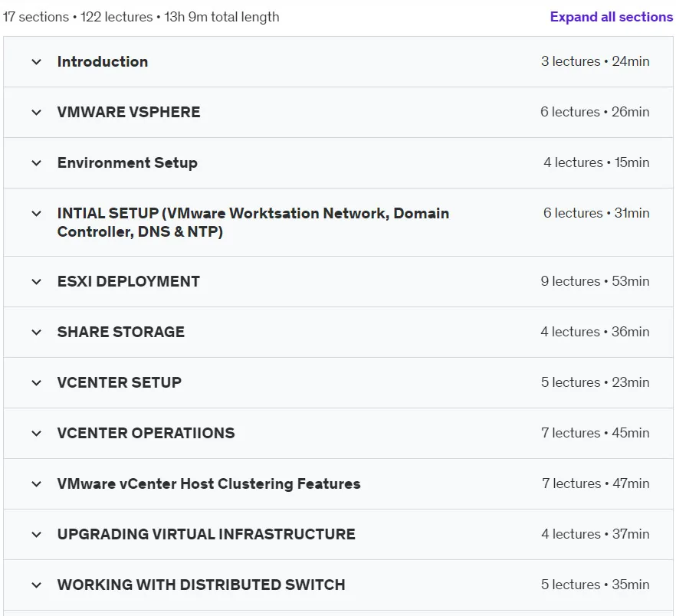
Task: Expand the ESXI DEPLOYMENT section chevron
Action: pos(37,281)
